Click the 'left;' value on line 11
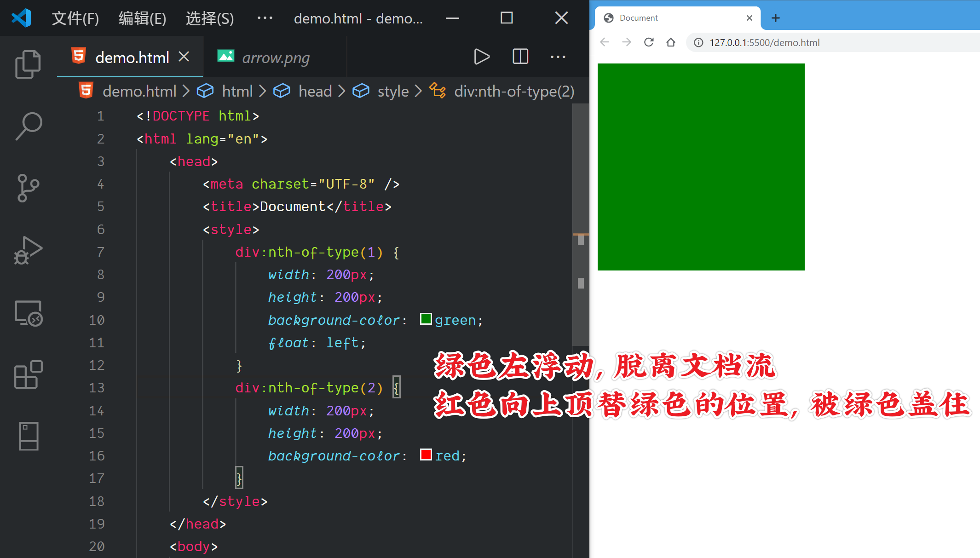 pos(346,343)
